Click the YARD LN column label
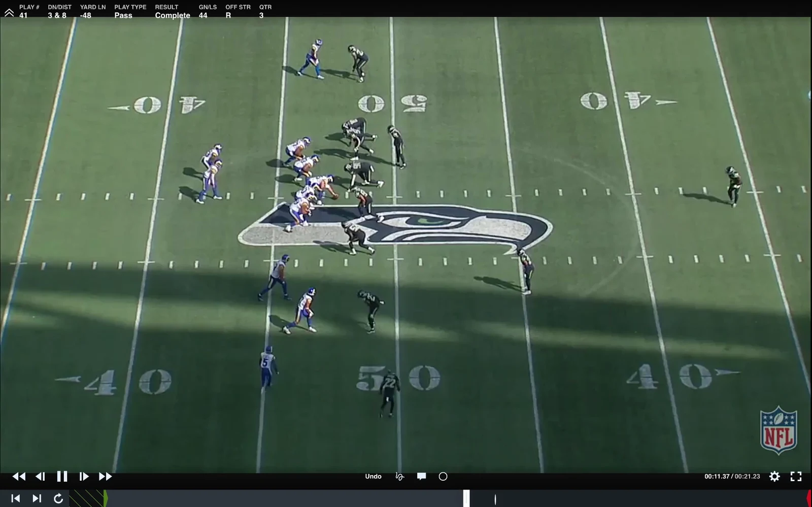Image resolution: width=812 pixels, height=507 pixels. coord(93,7)
